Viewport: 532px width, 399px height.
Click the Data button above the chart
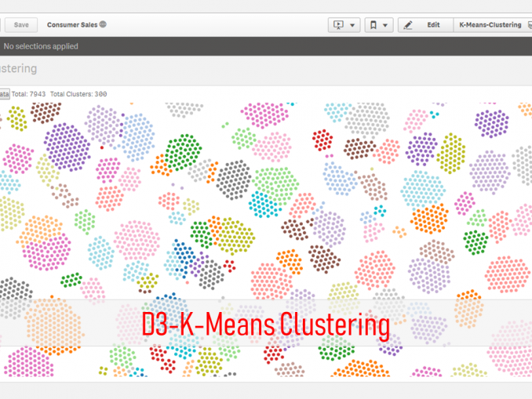(x=4, y=94)
